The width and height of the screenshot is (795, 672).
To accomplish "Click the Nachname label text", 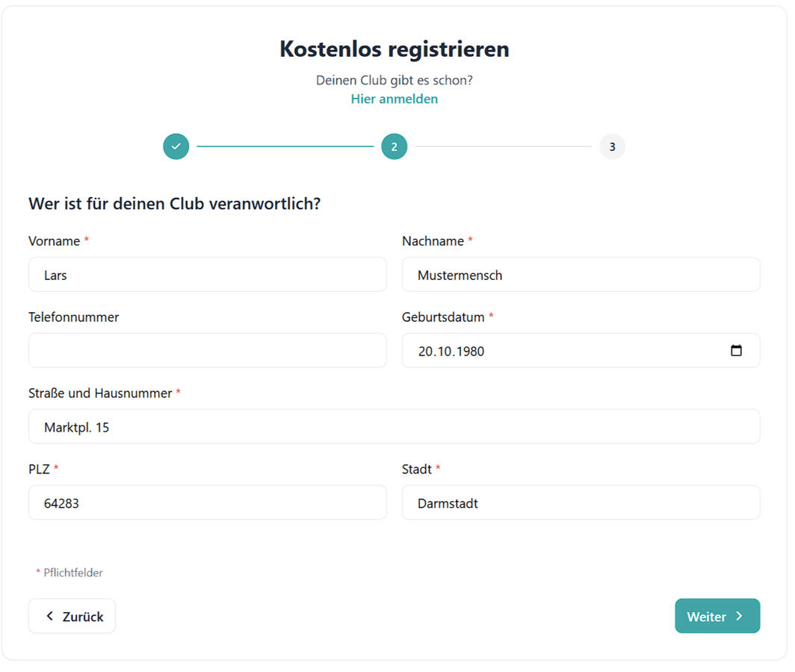I will 433,241.
